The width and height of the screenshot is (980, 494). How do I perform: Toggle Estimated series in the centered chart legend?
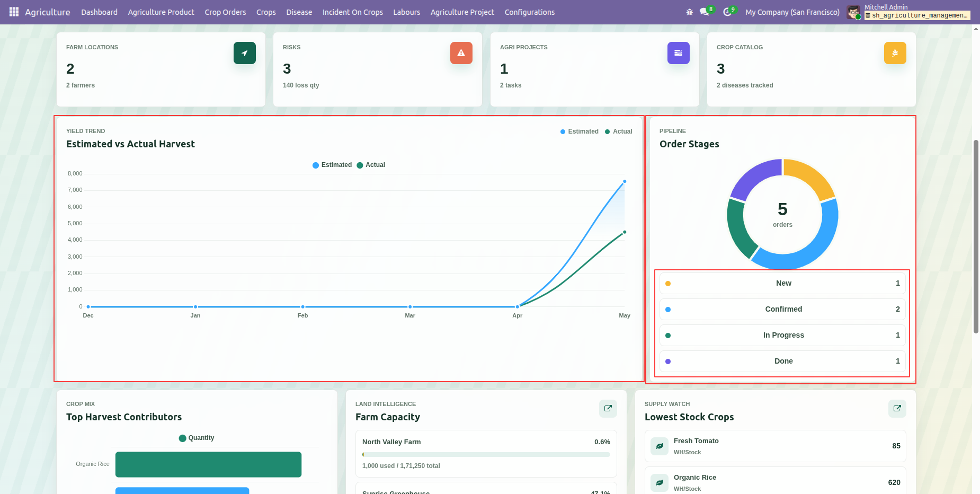click(x=332, y=165)
